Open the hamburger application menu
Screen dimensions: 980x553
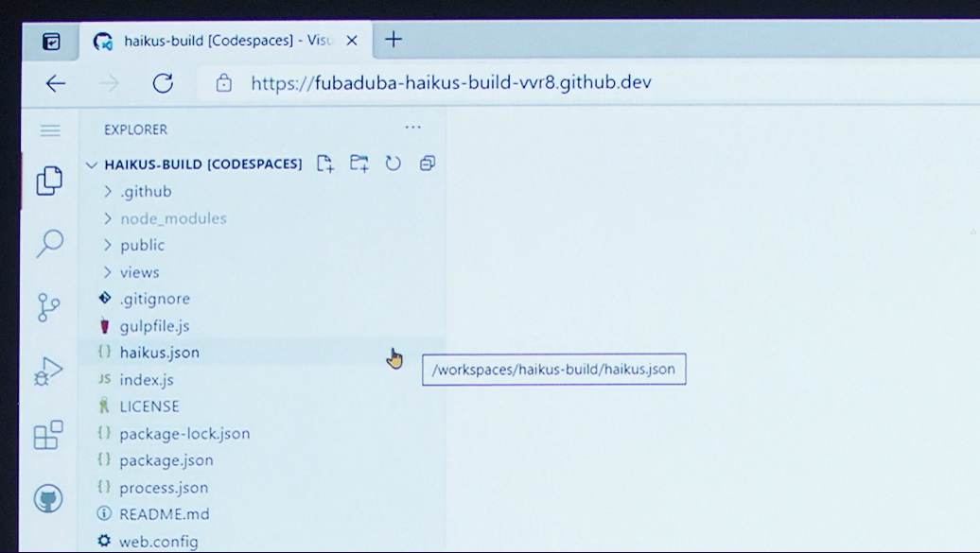click(x=50, y=130)
